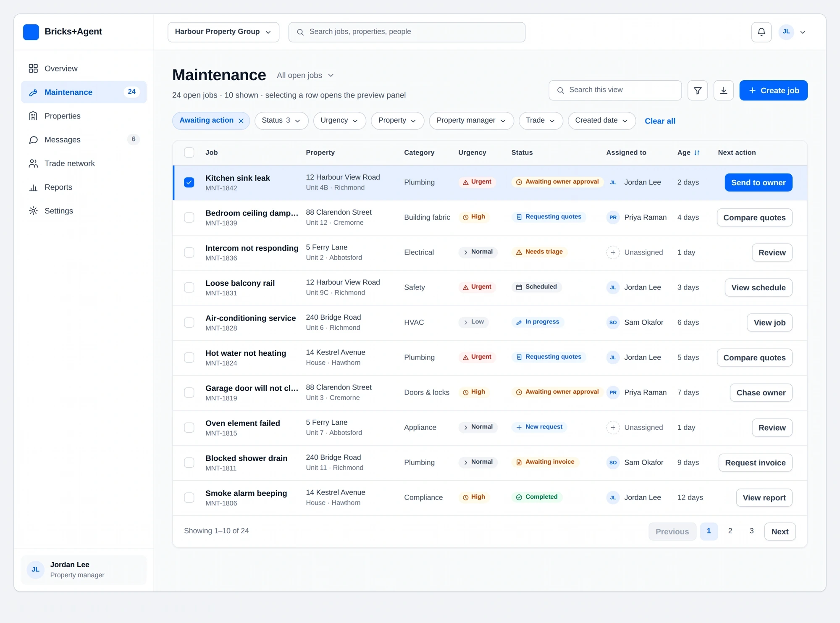Open Reports in sidebar
Image resolution: width=840 pixels, height=623 pixels.
point(84,187)
